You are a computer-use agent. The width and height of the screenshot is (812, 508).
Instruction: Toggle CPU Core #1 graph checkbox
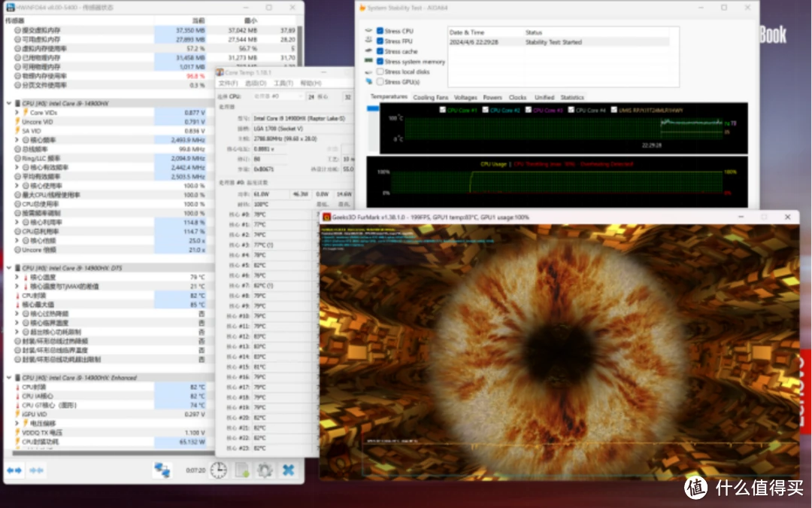(x=442, y=110)
